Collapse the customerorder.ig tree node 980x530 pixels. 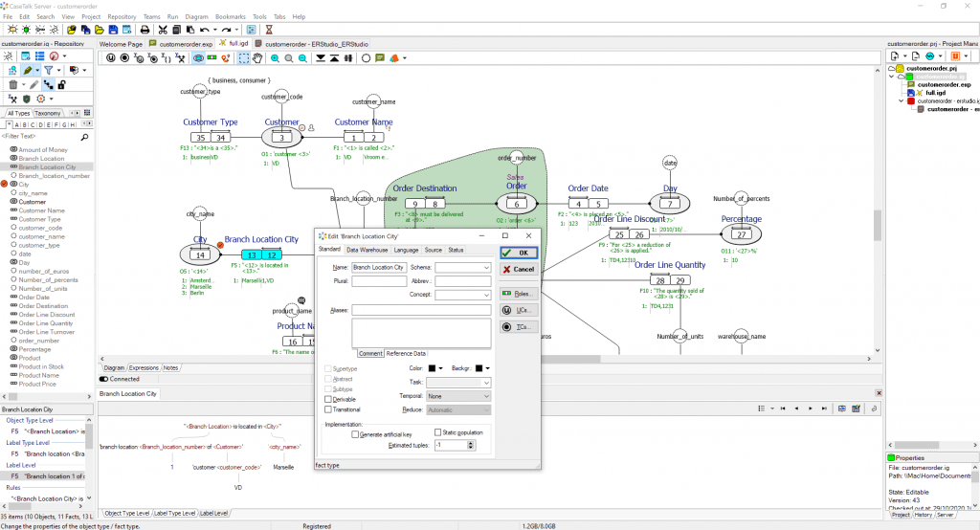[892, 77]
